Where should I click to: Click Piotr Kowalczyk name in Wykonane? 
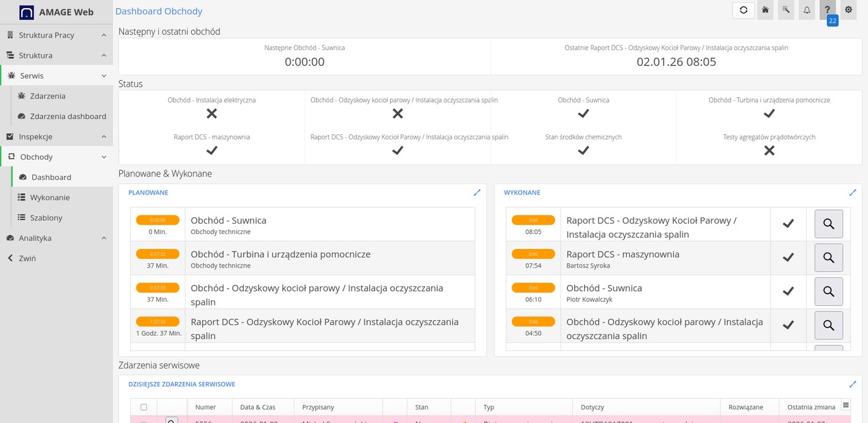coord(591,300)
